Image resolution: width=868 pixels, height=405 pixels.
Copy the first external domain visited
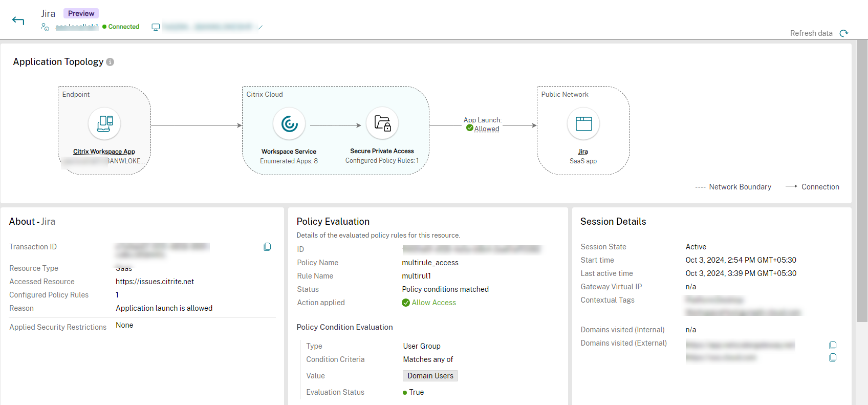pyautogui.click(x=833, y=345)
